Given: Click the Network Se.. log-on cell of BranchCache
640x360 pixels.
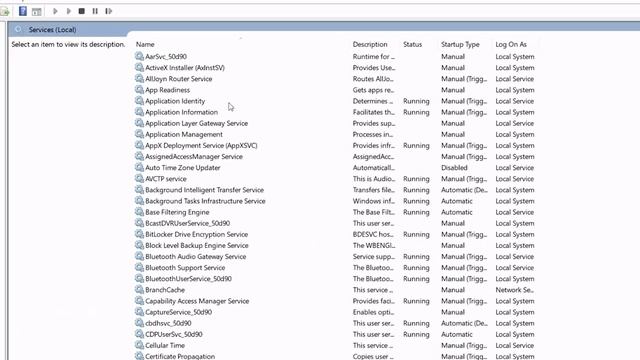Looking at the screenshot, I should click(515, 290).
